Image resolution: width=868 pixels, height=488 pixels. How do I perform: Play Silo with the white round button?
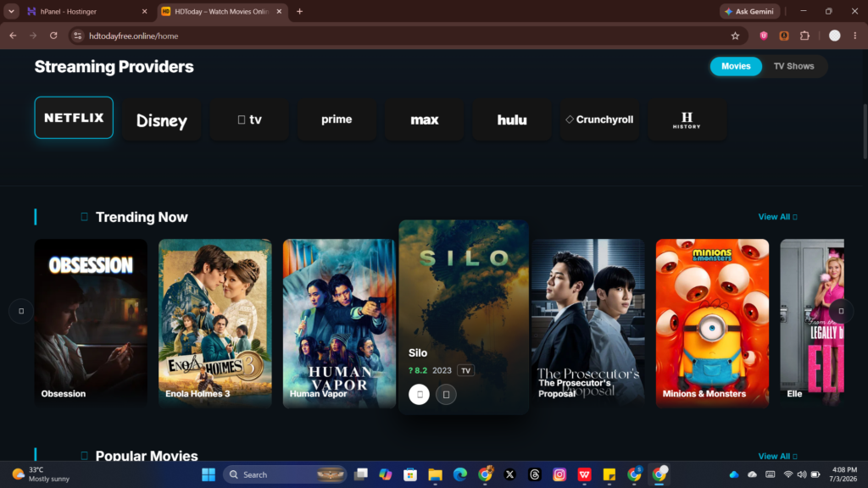419,395
